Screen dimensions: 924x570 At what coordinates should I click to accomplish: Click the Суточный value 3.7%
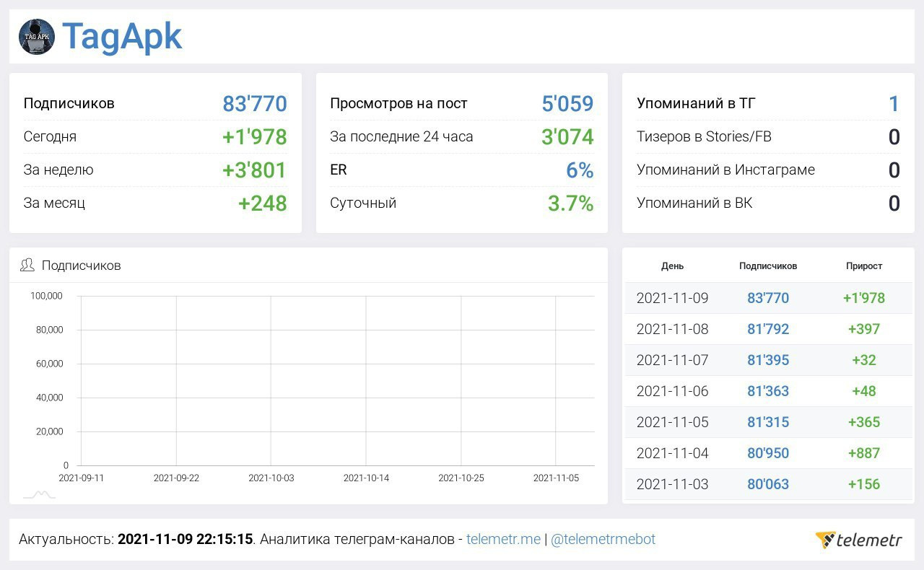(x=570, y=203)
